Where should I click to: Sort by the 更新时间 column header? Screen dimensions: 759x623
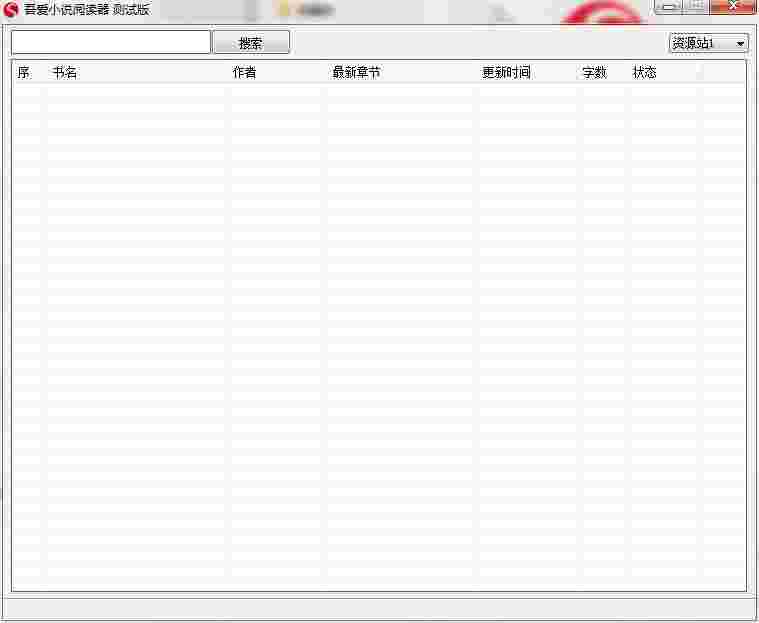click(x=527, y=73)
